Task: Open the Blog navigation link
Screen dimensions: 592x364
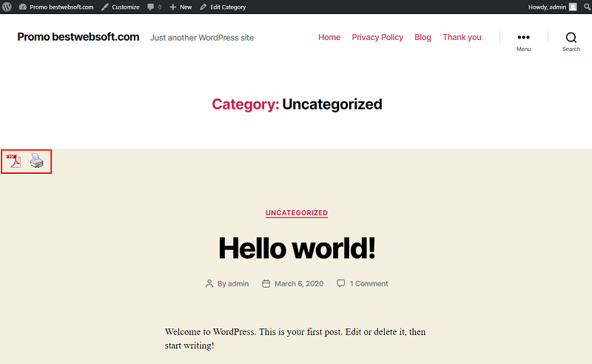Action: click(423, 37)
